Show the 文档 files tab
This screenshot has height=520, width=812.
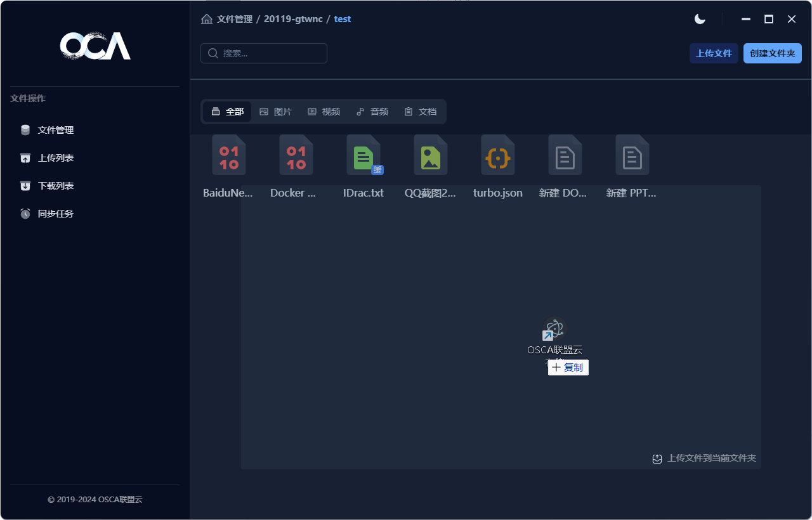click(x=420, y=112)
